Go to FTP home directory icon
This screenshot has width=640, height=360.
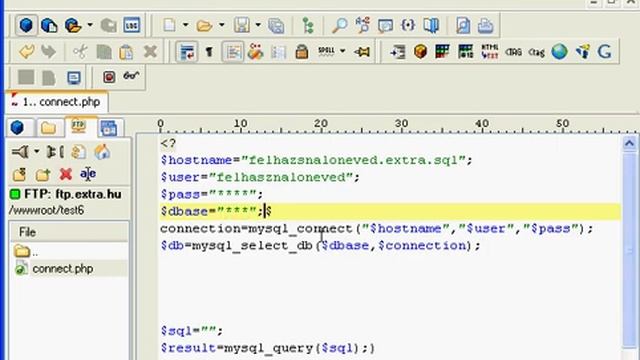click(102, 152)
